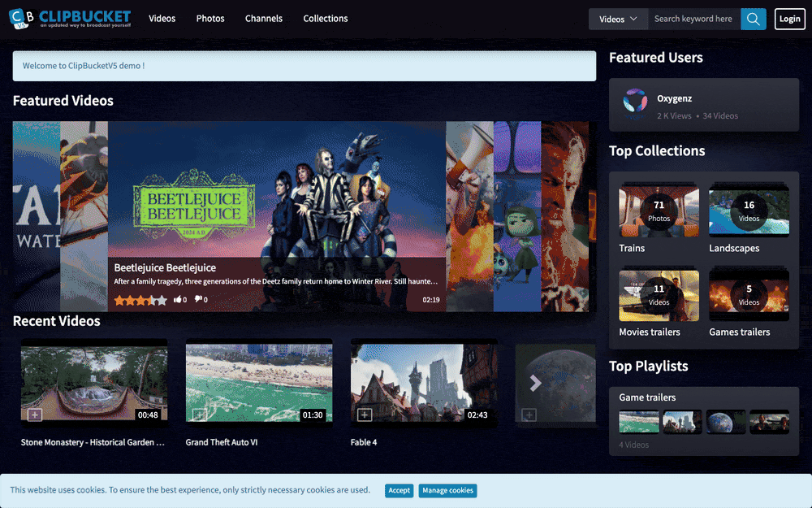
Task: Go to the Collections page
Action: pyautogui.click(x=326, y=19)
